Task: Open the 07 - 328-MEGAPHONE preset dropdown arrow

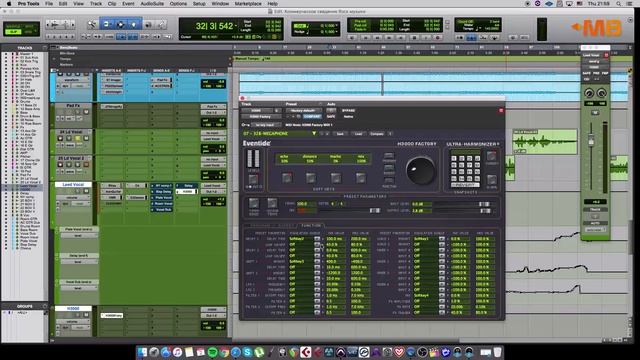Action: (314, 133)
